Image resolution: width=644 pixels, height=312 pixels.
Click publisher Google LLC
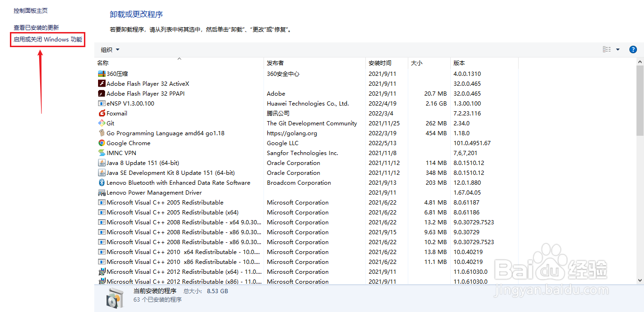(283, 143)
